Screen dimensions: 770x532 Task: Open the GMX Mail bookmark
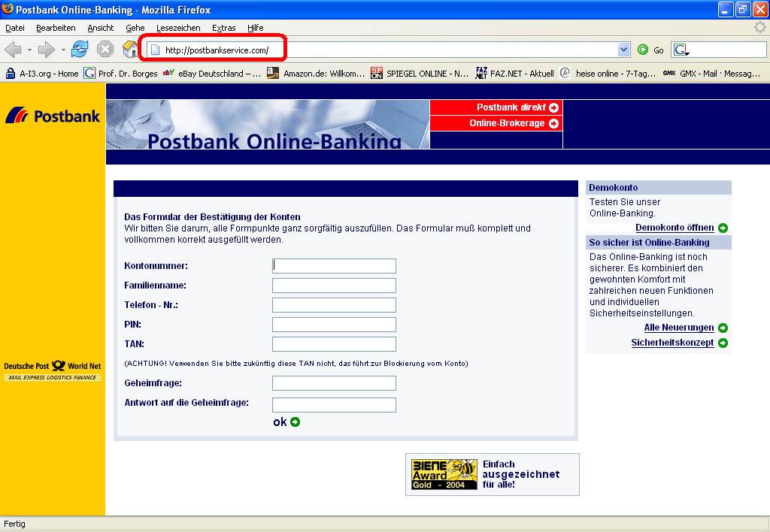(x=711, y=74)
